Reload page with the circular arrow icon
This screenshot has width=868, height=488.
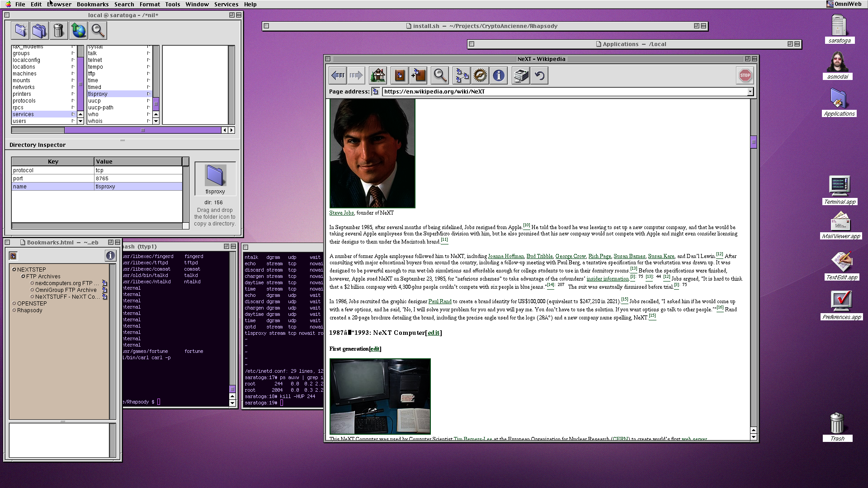(539, 75)
